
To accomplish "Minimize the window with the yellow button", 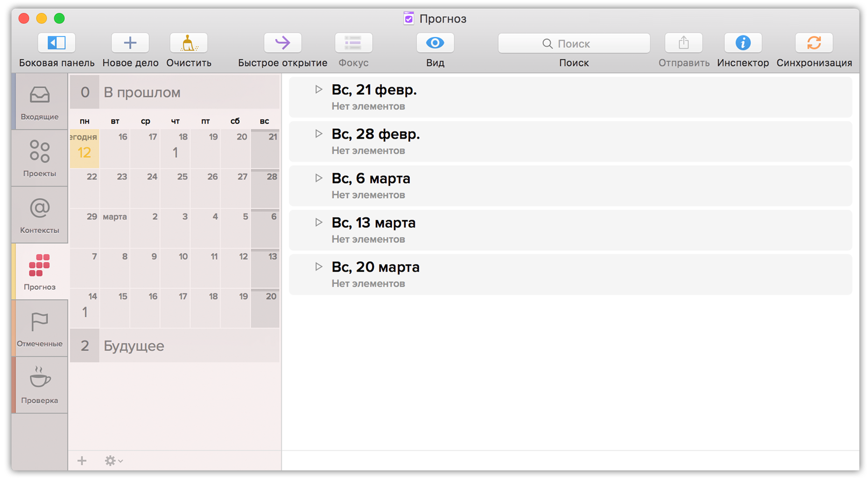I will click(x=42, y=18).
